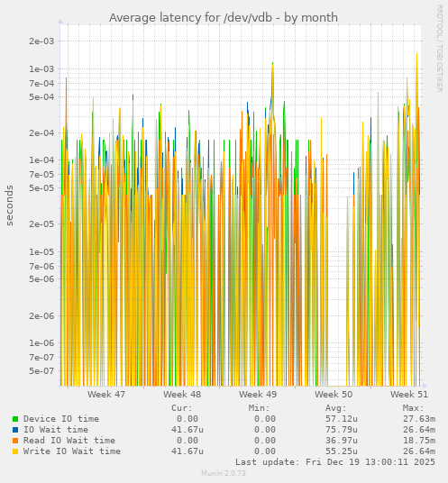Click the Read IO Wait average 36.97u

click(342, 441)
